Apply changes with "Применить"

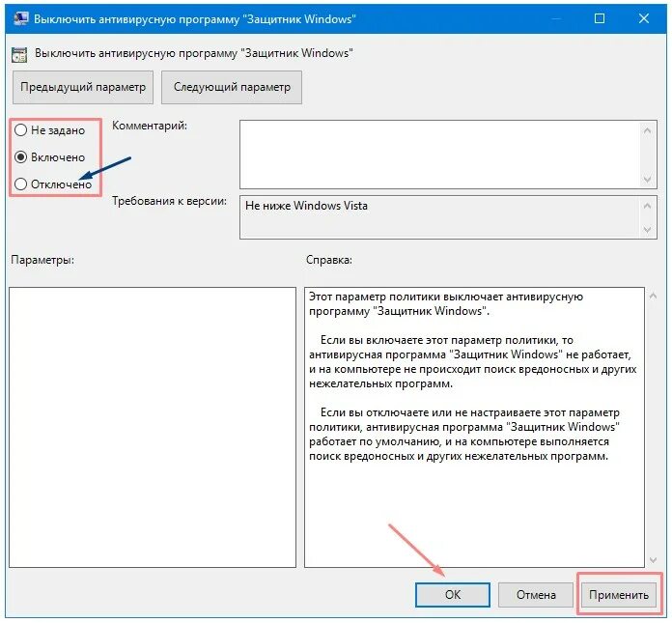(x=619, y=595)
